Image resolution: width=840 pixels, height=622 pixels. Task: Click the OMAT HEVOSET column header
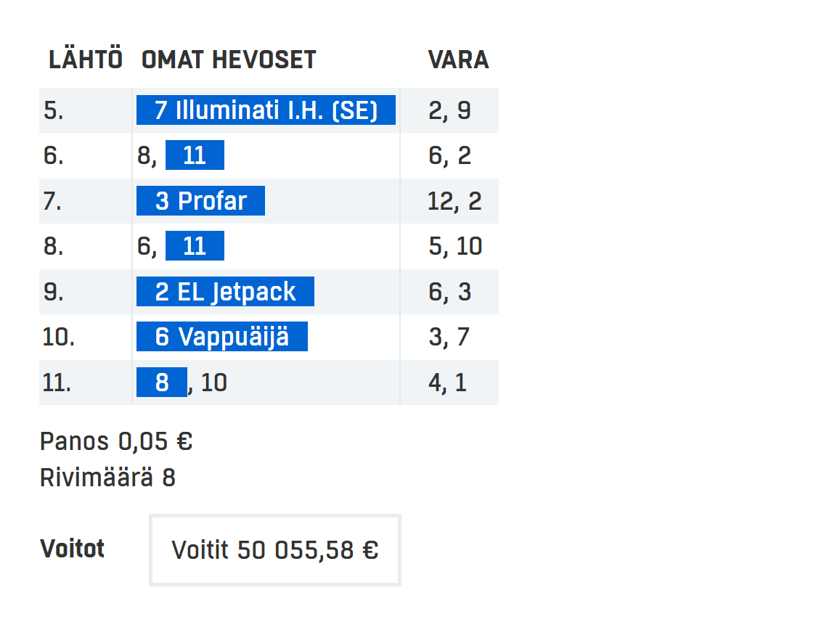pos(229,60)
